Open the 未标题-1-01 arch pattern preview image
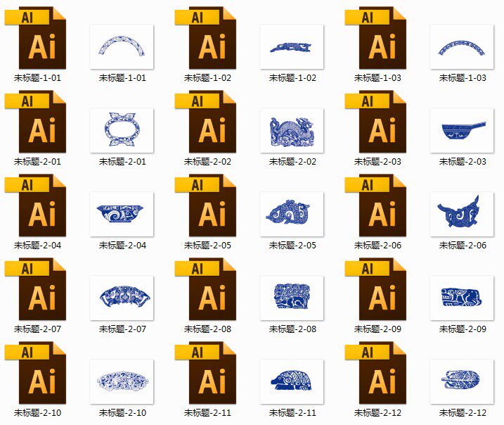The image size is (504, 425). pos(122,46)
